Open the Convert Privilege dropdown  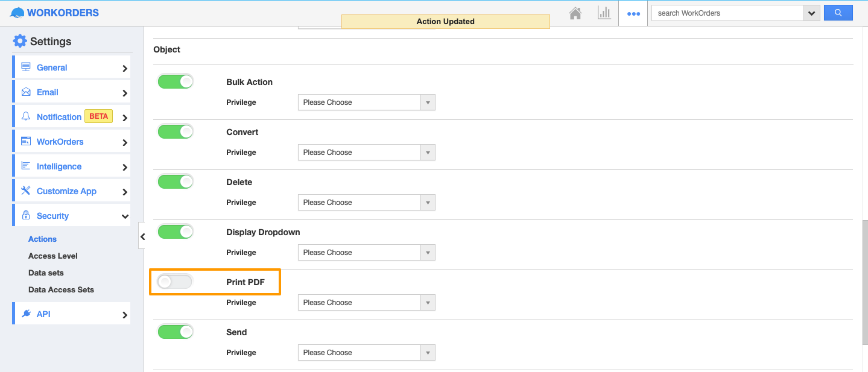tap(366, 153)
